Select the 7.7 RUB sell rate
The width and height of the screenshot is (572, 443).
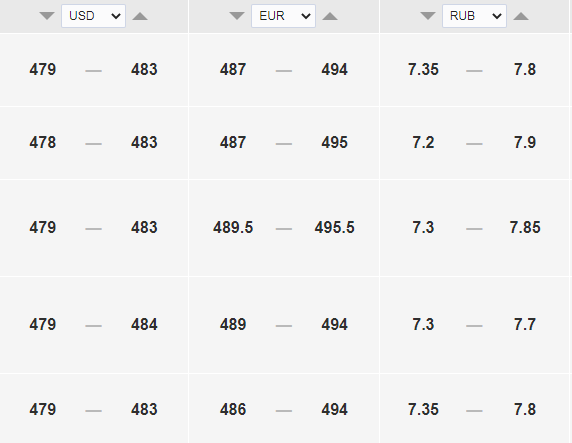point(525,324)
